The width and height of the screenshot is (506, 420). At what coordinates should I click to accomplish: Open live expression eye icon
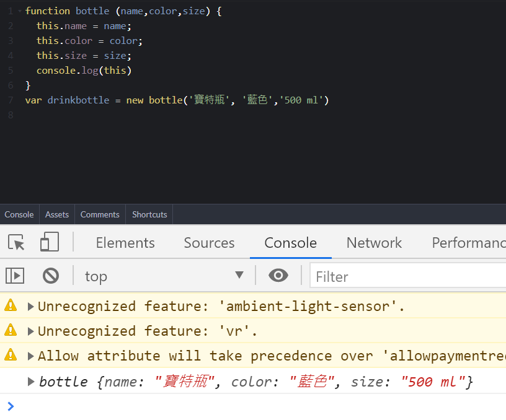click(278, 276)
